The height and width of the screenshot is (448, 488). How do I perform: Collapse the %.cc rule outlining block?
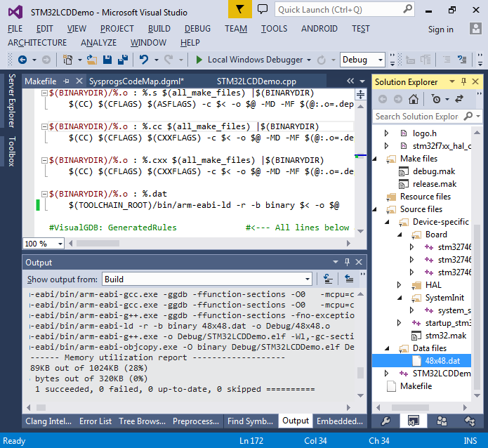44,126
